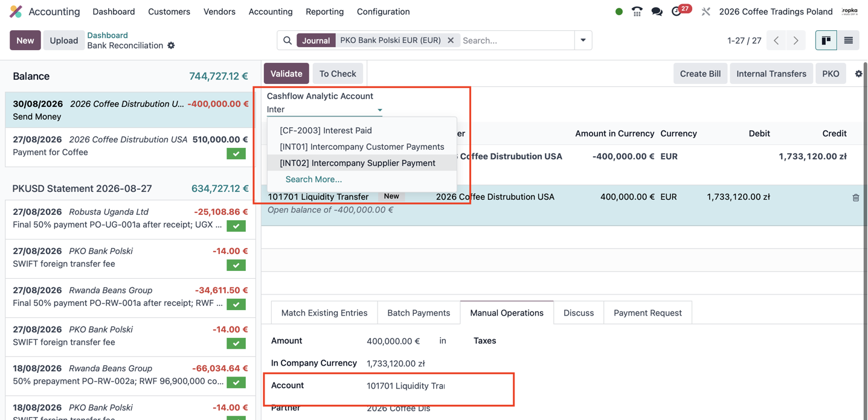The height and width of the screenshot is (420, 868).
Task: Toggle checked mark on Payment for Coffee line
Action: (236, 153)
